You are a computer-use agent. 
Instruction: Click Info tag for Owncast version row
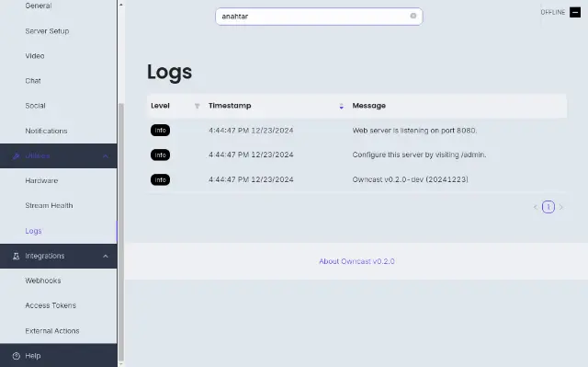click(160, 179)
